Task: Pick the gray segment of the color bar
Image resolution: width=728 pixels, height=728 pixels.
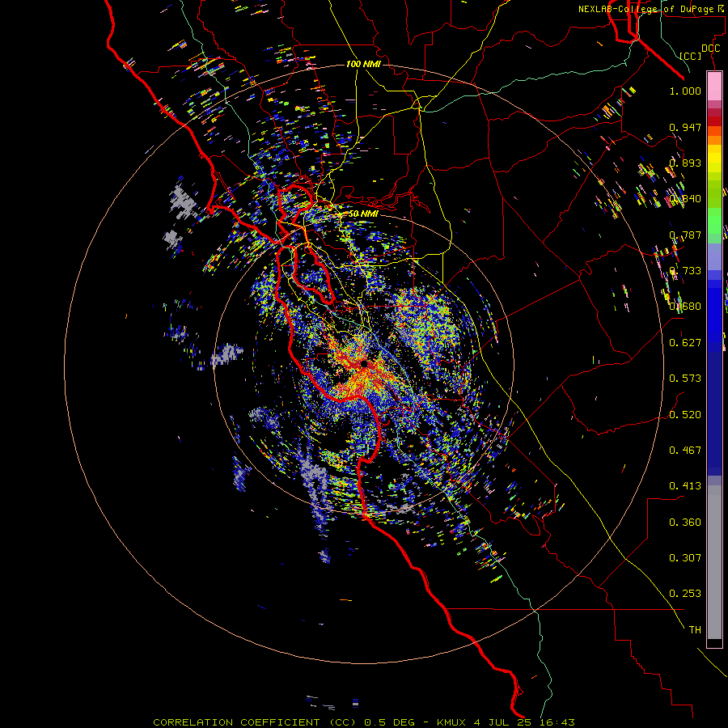Action: (x=714, y=562)
